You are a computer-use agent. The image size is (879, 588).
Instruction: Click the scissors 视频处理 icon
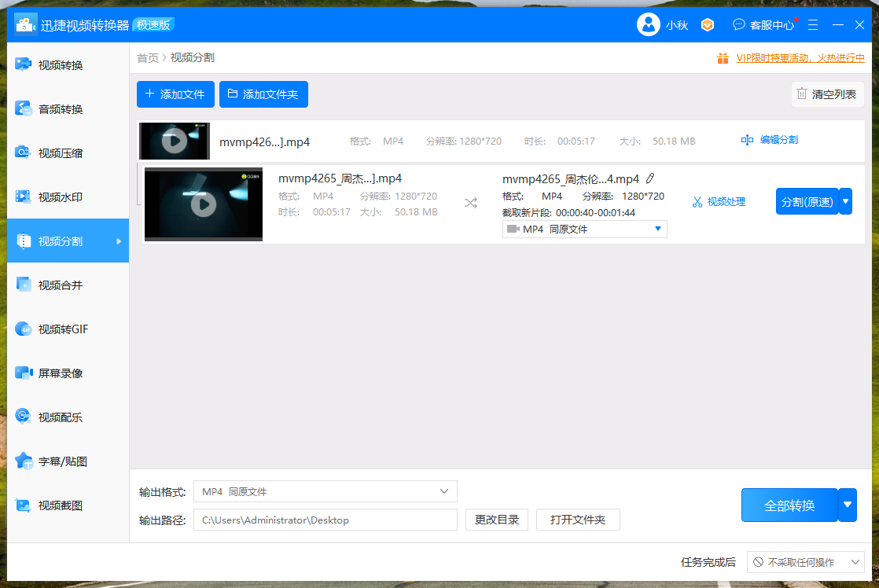[x=697, y=202]
